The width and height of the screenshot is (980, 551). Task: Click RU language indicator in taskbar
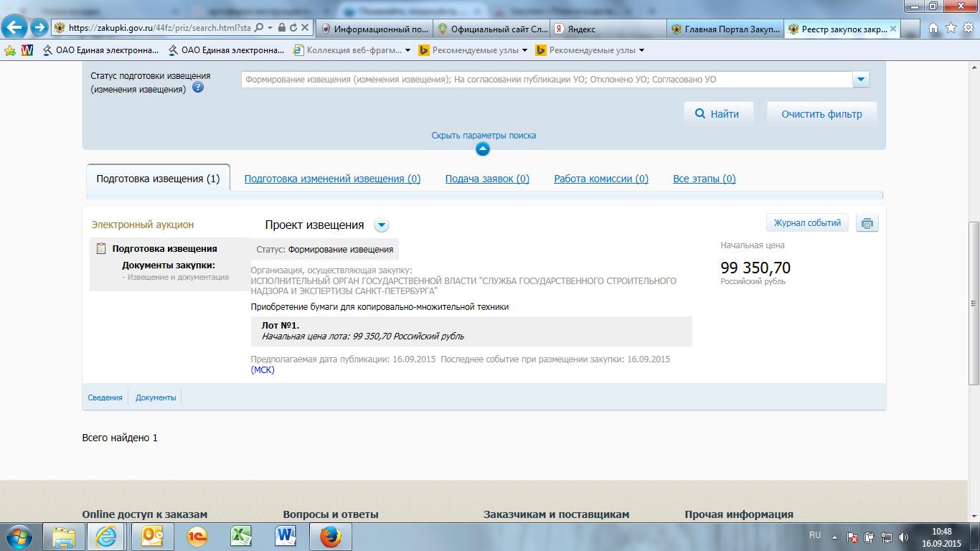click(x=814, y=535)
